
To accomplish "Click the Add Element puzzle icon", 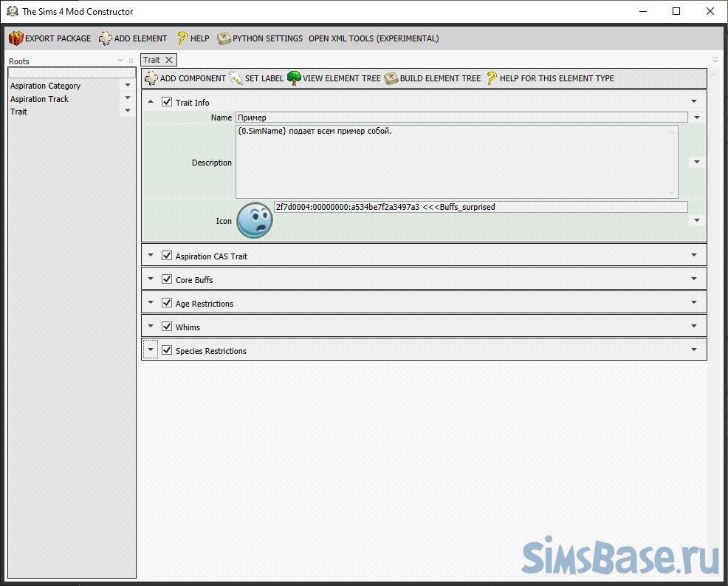I will click(x=106, y=38).
